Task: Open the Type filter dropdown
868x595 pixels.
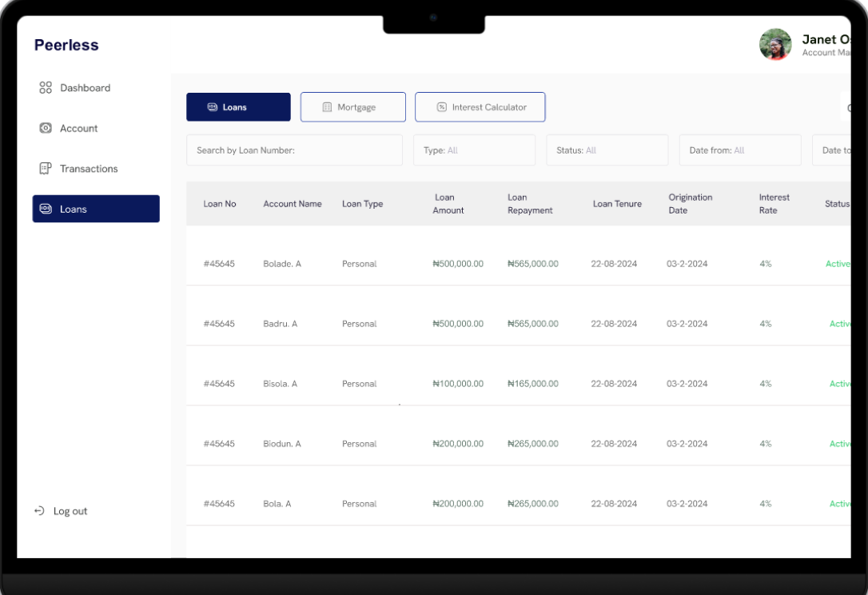Action: (x=474, y=150)
